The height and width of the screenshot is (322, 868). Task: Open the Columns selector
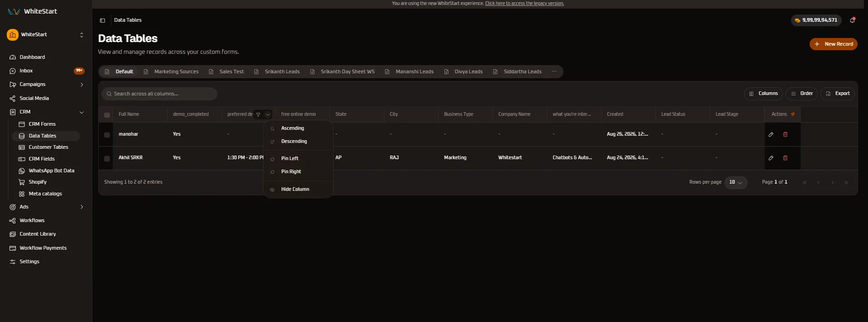[763, 94]
